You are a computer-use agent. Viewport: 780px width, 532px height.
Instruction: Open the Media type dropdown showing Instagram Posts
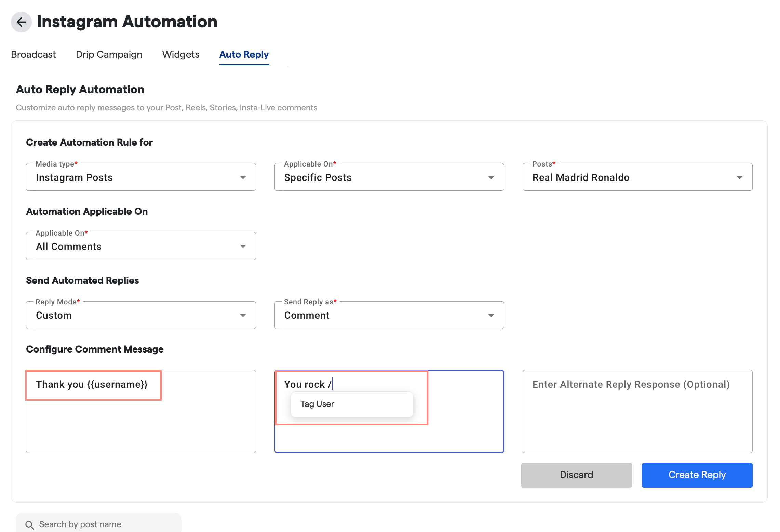pyautogui.click(x=140, y=177)
